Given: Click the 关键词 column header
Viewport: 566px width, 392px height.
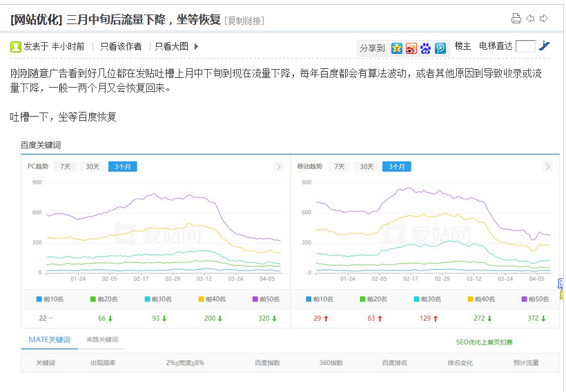Looking at the screenshot, I should coord(46,363).
